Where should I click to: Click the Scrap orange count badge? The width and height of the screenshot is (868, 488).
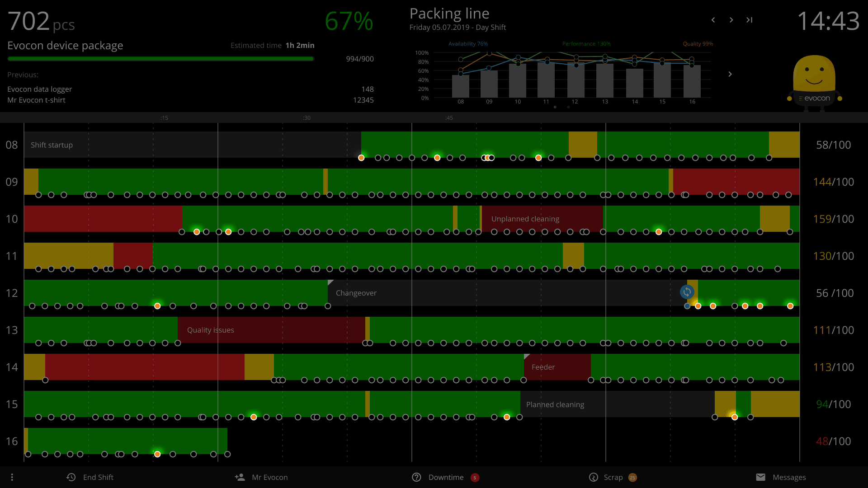(632, 478)
